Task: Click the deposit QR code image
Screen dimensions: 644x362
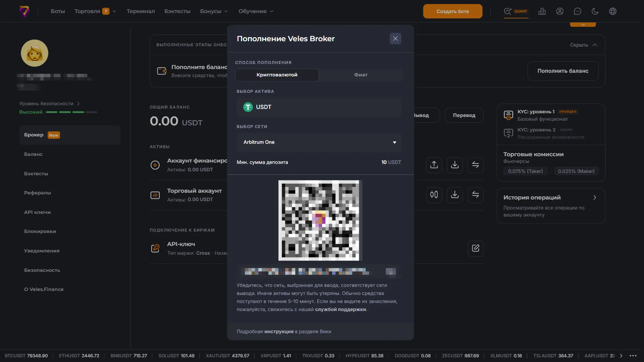Action: click(x=320, y=221)
